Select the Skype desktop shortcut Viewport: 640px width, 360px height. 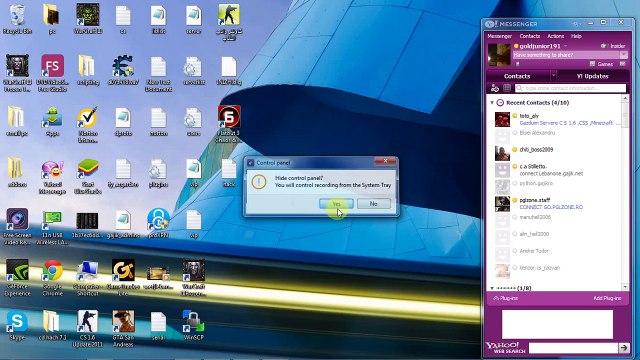pyautogui.click(x=17, y=325)
